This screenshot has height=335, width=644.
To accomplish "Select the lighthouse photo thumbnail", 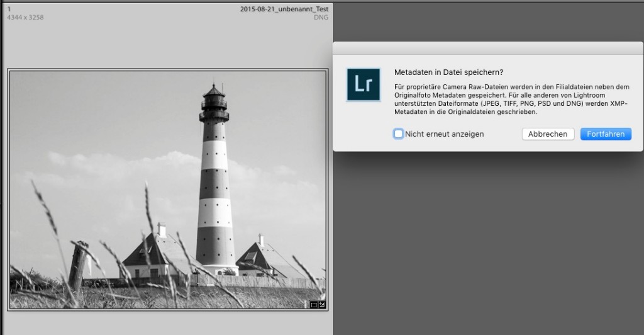I will click(x=168, y=189).
